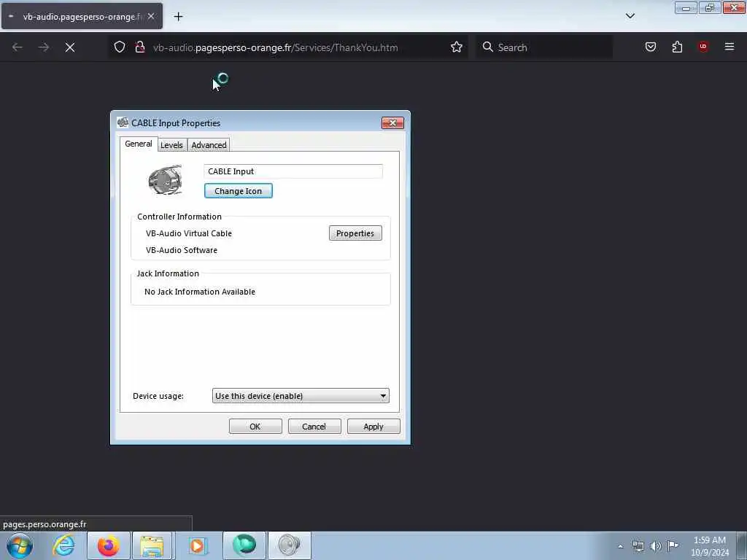Open Action Center flag icon
Image resolution: width=747 pixels, height=560 pixels.
coord(673,545)
